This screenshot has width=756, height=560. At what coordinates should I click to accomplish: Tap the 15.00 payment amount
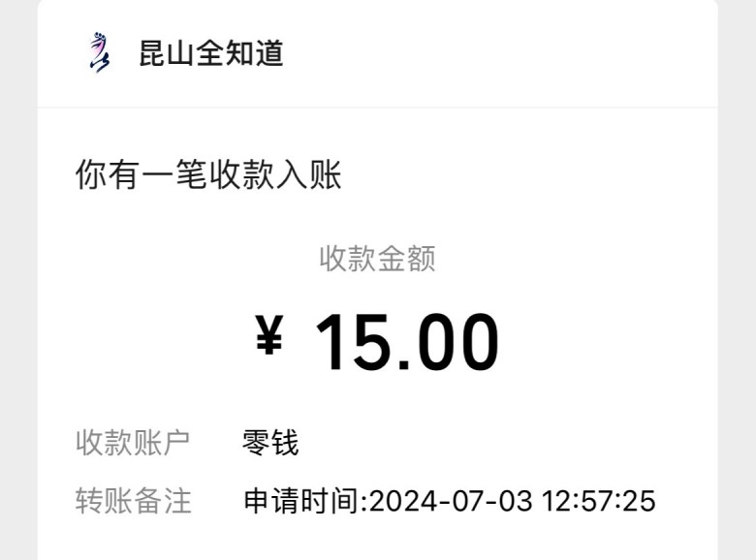coord(406,342)
